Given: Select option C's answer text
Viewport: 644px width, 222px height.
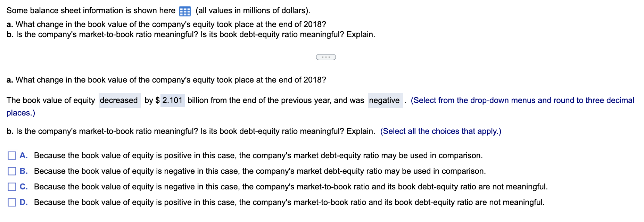Looking at the screenshot, I should click(x=290, y=187).
